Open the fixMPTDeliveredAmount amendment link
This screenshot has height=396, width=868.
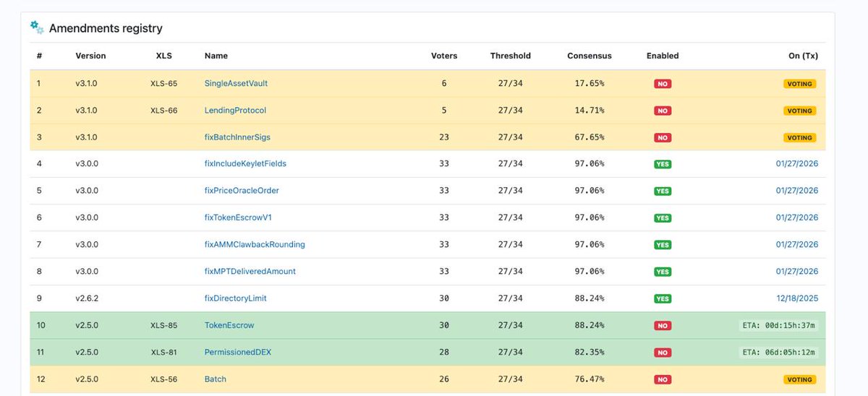(250, 271)
